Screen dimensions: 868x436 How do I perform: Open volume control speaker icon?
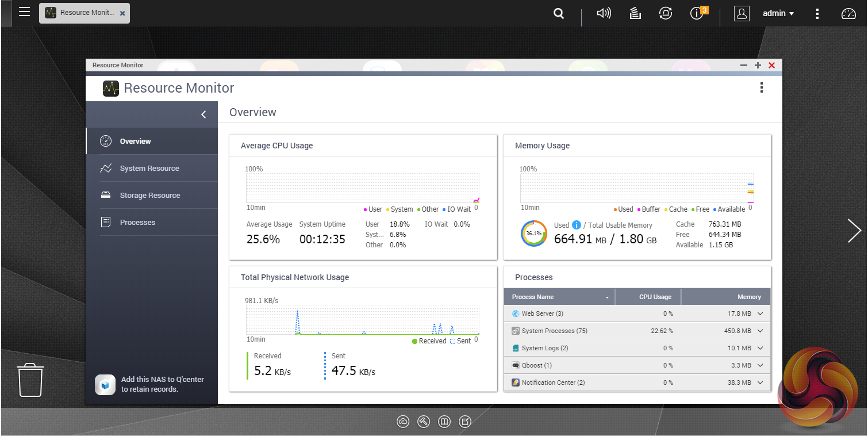click(604, 13)
